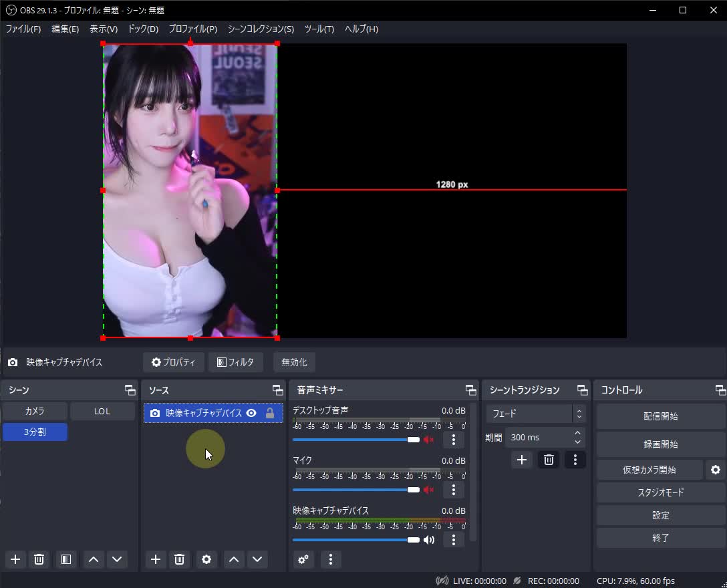Enable スタジオモード
Viewport: 727px width, 588px height.
(660, 492)
